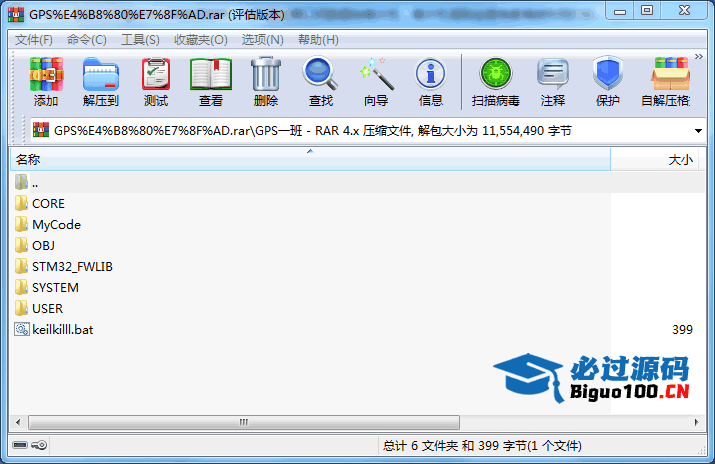Viewport: 715px width, 464px height.
Task: Expand toolbar overflow chevron
Action: [x=699, y=57]
